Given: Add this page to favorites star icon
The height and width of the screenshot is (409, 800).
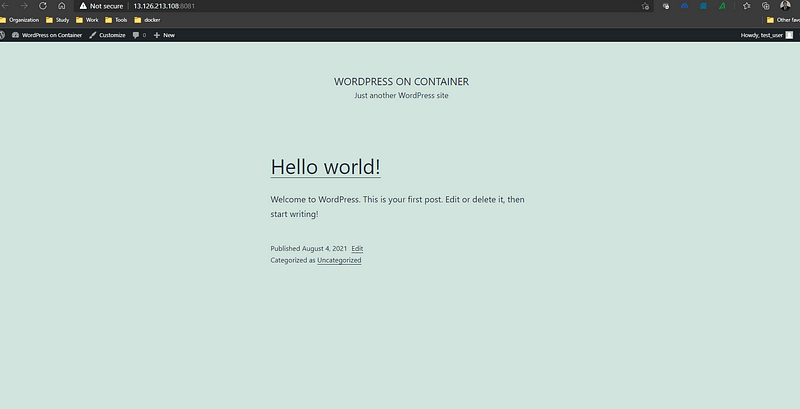Looking at the screenshot, I should [x=645, y=6].
